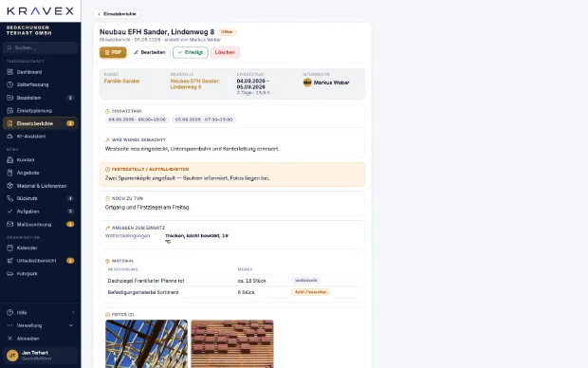Viewport: 588px width, 368px height.
Task: Click Mailzuordnung notification badge
Action: coord(70,225)
